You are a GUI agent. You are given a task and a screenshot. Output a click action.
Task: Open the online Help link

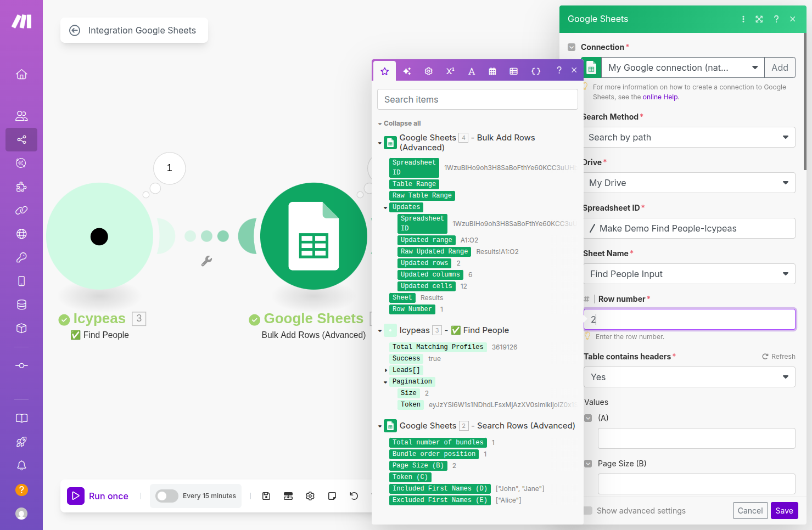pyautogui.click(x=660, y=97)
